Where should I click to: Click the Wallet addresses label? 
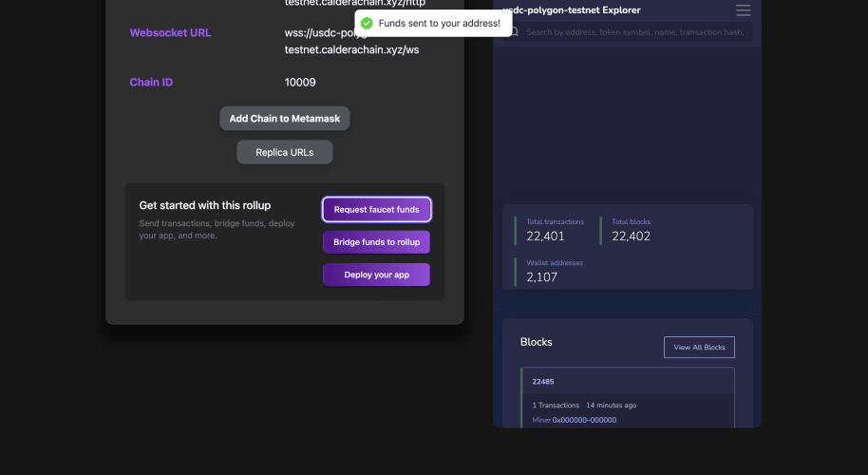(554, 263)
